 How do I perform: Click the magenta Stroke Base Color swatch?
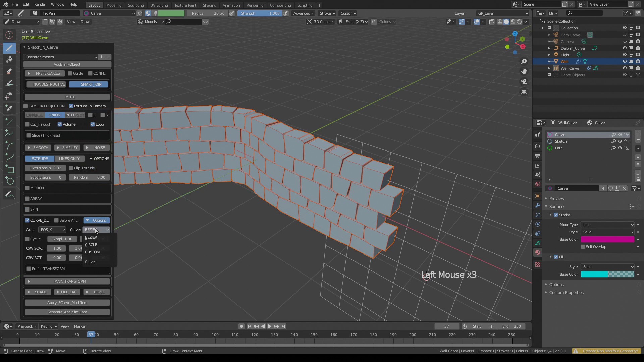[x=607, y=239]
